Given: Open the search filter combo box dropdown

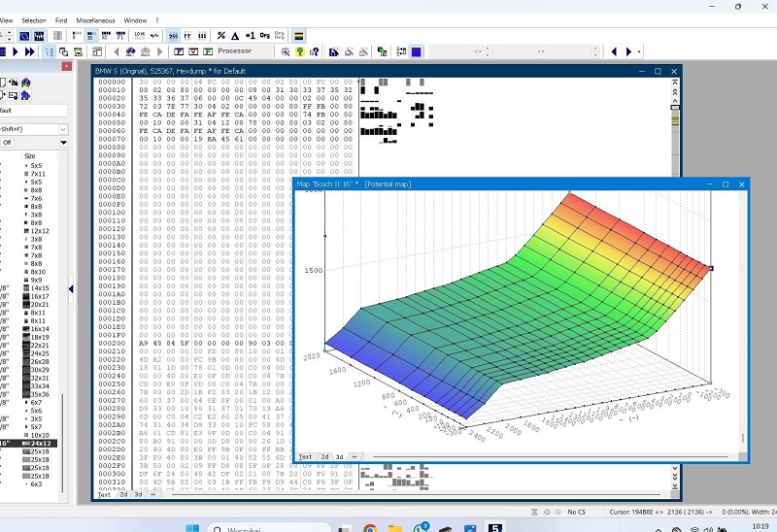Looking at the screenshot, I should [63, 128].
